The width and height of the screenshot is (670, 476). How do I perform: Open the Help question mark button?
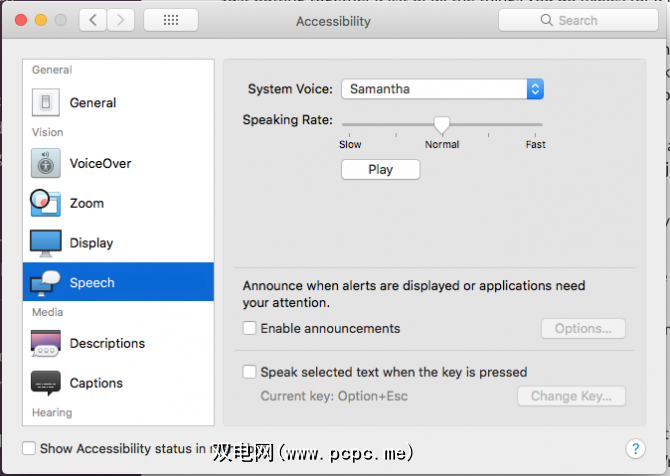click(x=634, y=449)
